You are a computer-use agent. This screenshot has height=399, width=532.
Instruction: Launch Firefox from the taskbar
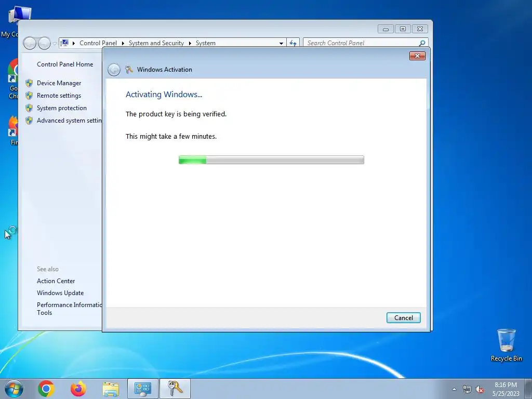pos(78,389)
